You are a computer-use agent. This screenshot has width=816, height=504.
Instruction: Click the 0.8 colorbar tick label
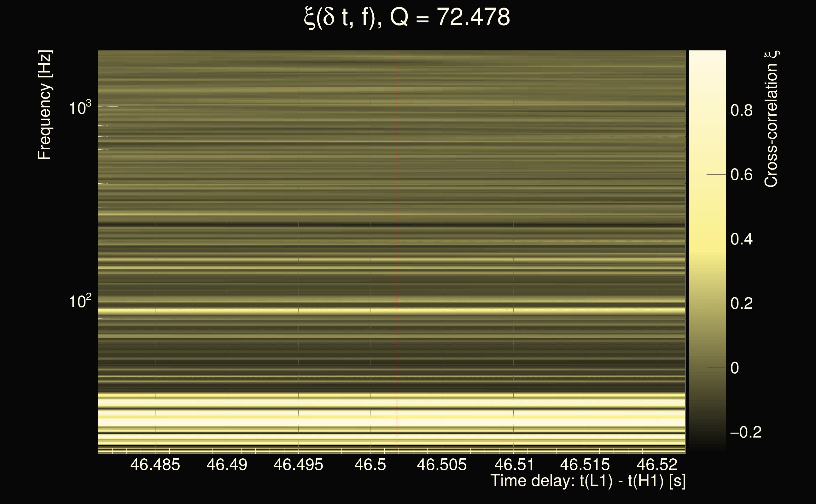[741, 110]
